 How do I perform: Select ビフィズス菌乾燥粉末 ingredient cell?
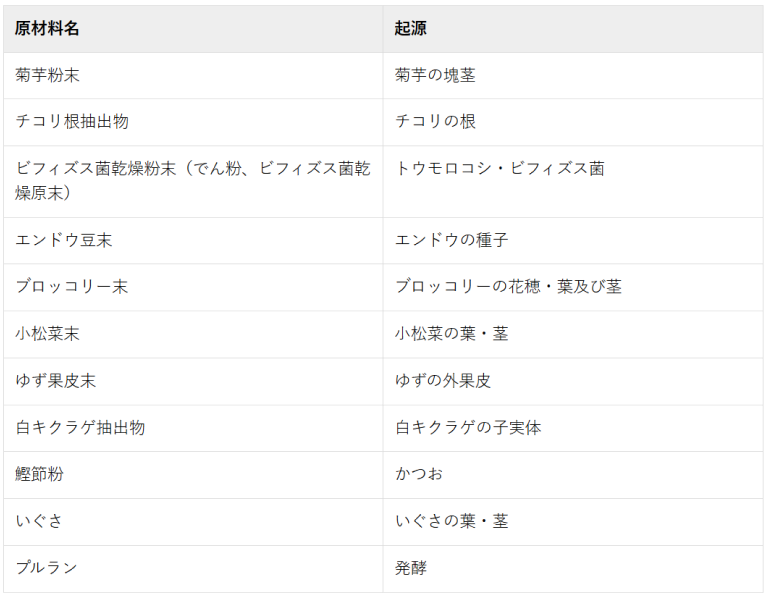(193, 181)
